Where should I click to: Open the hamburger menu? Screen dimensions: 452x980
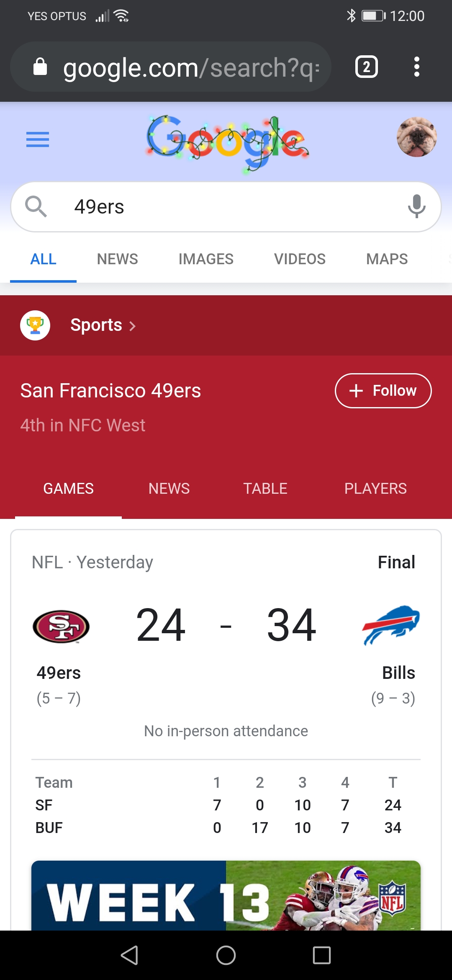(38, 139)
